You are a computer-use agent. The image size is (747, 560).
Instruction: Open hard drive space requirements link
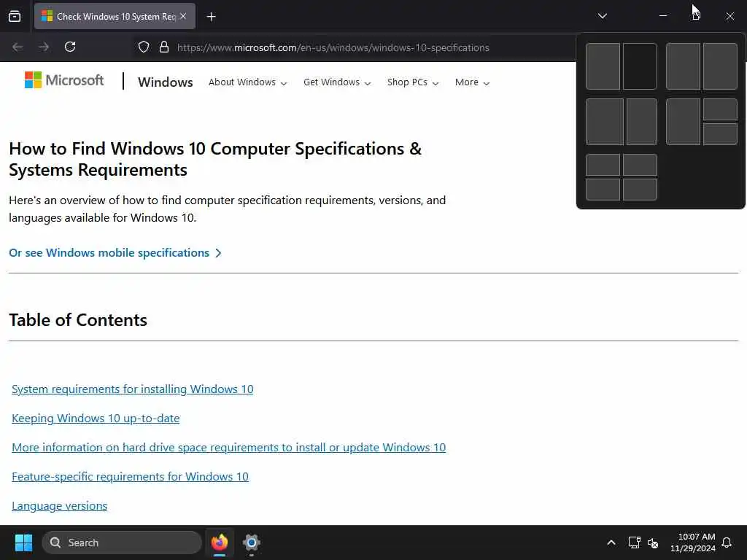point(228,448)
